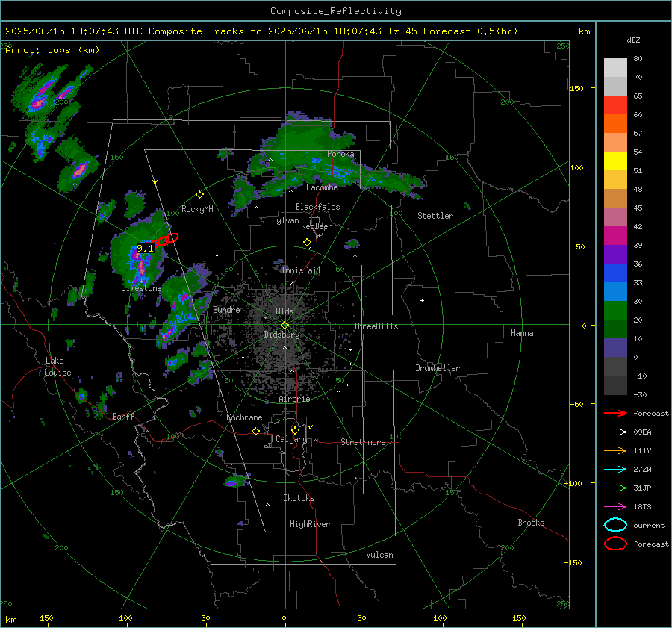Viewport: 672px width, 628px height.
Task: Click the Sundre city label
Action: tap(226, 309)
